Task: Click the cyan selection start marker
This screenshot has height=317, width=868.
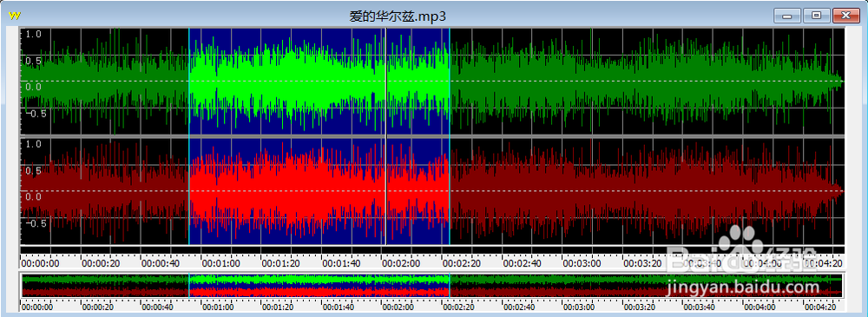Action: coord(188,136)
